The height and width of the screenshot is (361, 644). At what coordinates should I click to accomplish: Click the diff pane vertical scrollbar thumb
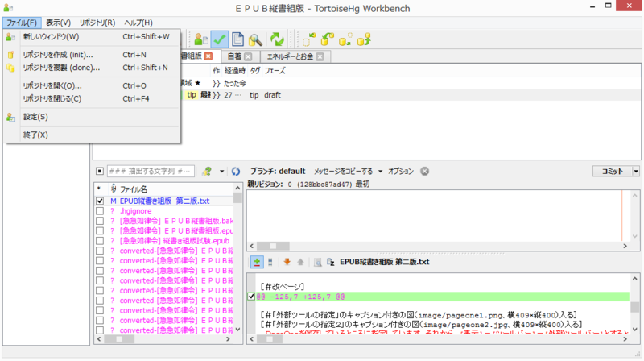click(x=635, y=307)
